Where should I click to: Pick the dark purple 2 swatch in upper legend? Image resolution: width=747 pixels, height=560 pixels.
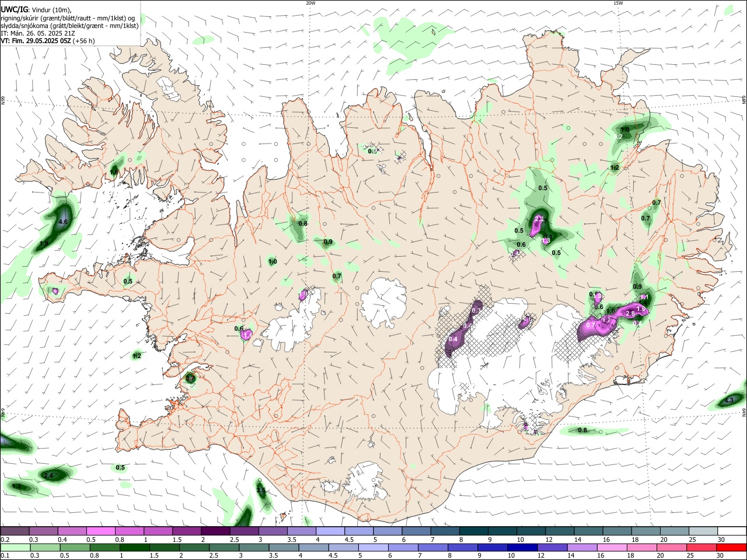click(215, 531)
